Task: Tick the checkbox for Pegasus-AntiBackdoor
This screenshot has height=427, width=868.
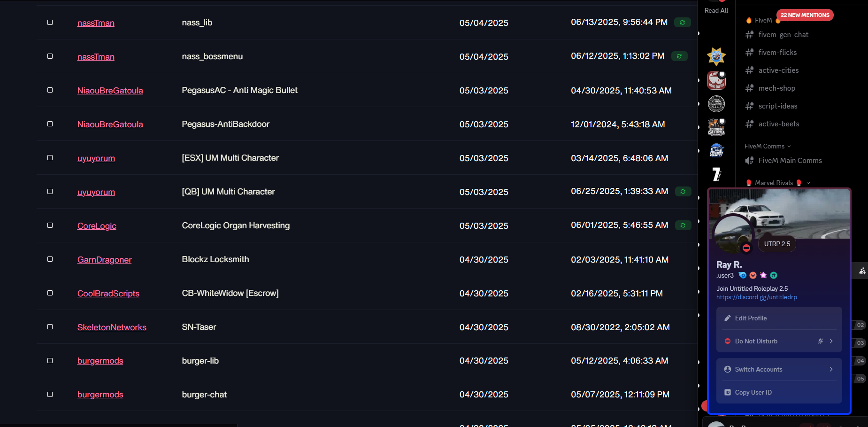Action: point(50,124)
